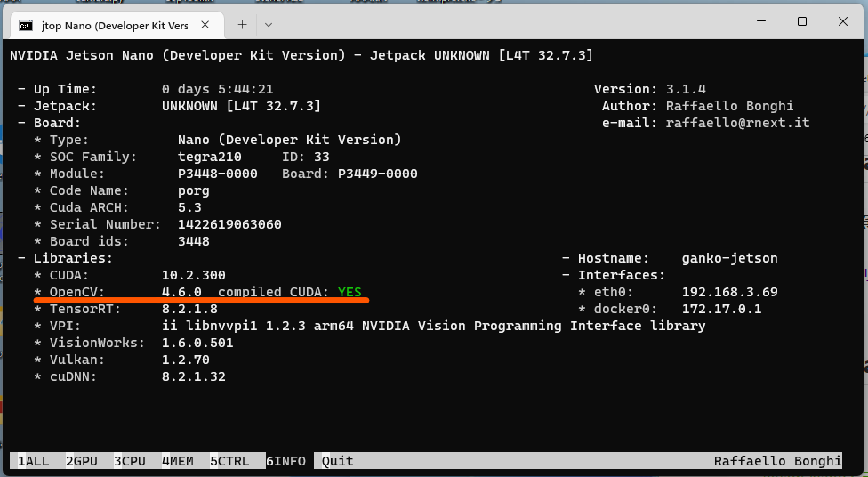Click the Board ids value 3448
Image resolution: width=868 pixels, height=477 pixels.
(194, 241)
